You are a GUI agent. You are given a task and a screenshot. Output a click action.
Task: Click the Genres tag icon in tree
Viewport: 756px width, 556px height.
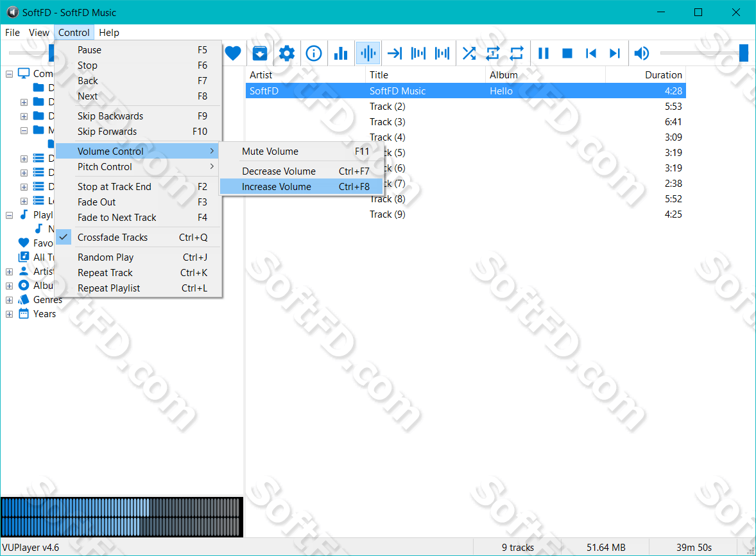24,299
